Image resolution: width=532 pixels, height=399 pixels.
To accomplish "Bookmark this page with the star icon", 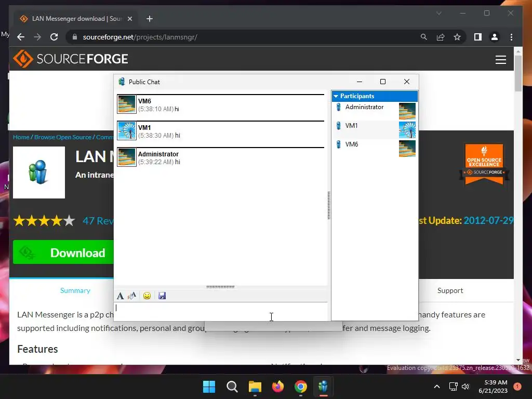I will [x=457, y=37].
